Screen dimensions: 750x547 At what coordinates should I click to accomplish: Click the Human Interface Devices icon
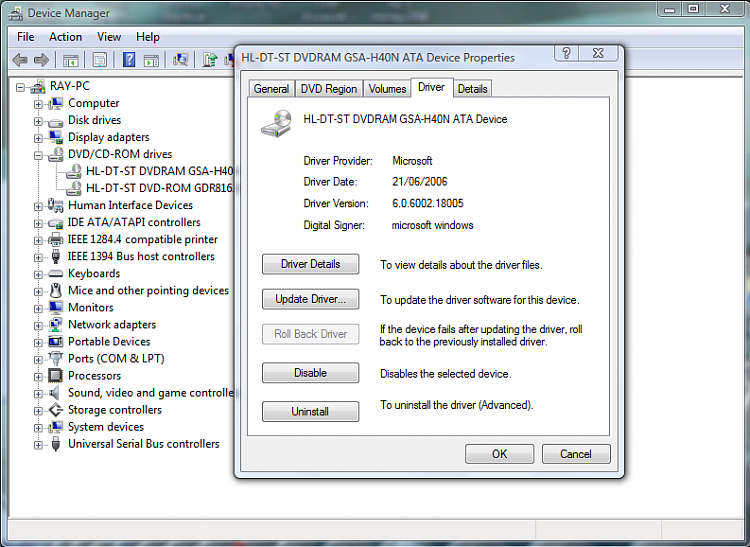(55, 205)
